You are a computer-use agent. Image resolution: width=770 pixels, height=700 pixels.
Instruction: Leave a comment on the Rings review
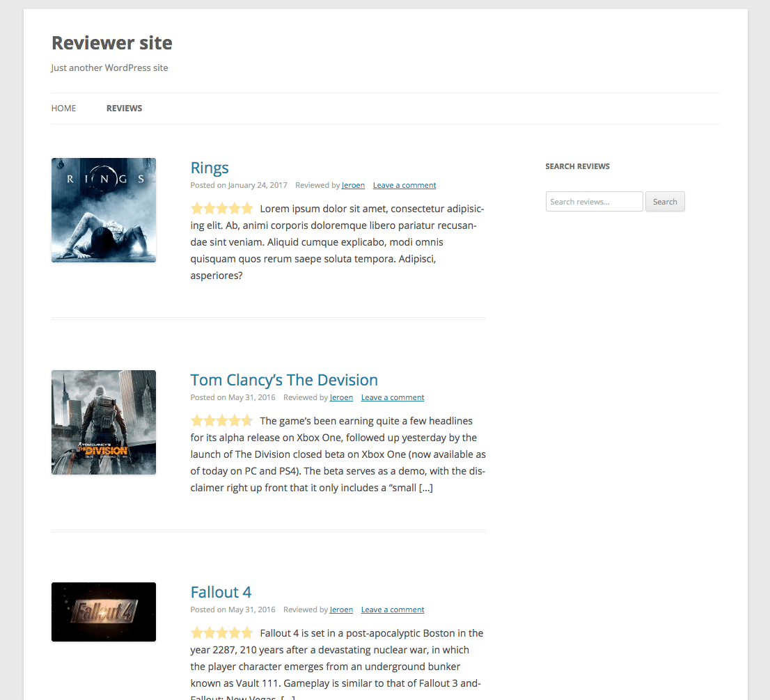click(x=404, y=185)
